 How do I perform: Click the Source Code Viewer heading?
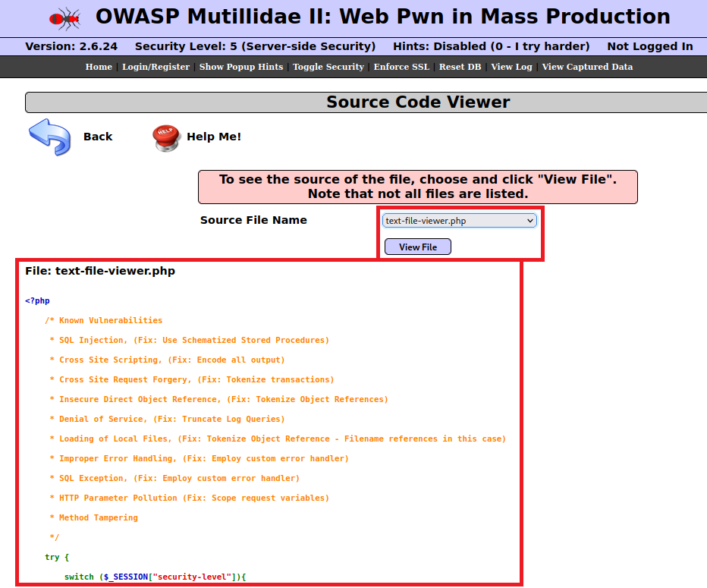click(x=418, y=102)
